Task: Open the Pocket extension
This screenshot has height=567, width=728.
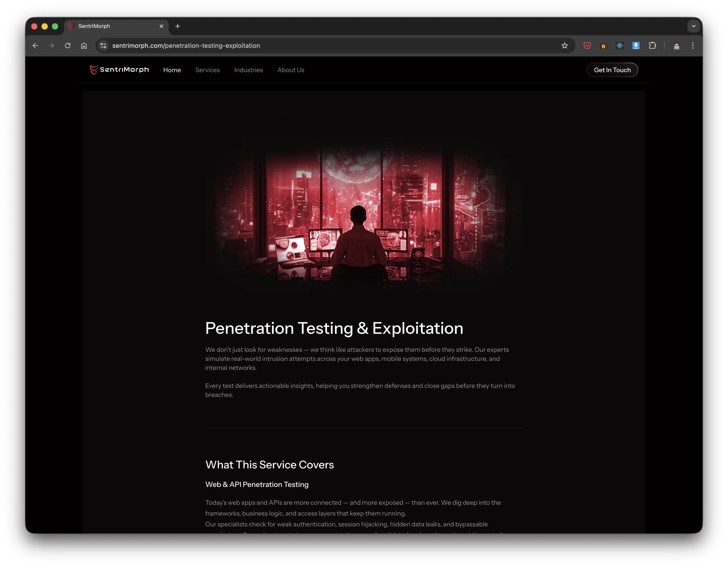Action: click(587, 46)
